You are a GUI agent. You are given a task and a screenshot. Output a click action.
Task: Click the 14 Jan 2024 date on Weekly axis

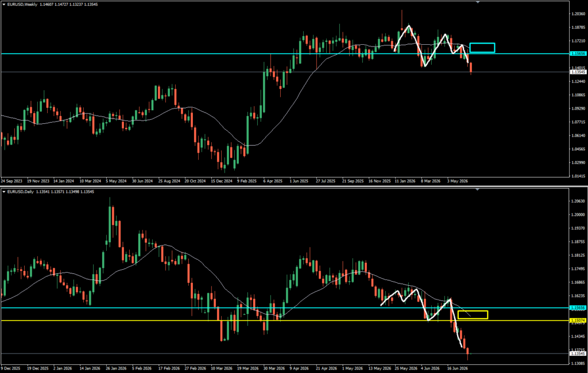pos(63,181)
